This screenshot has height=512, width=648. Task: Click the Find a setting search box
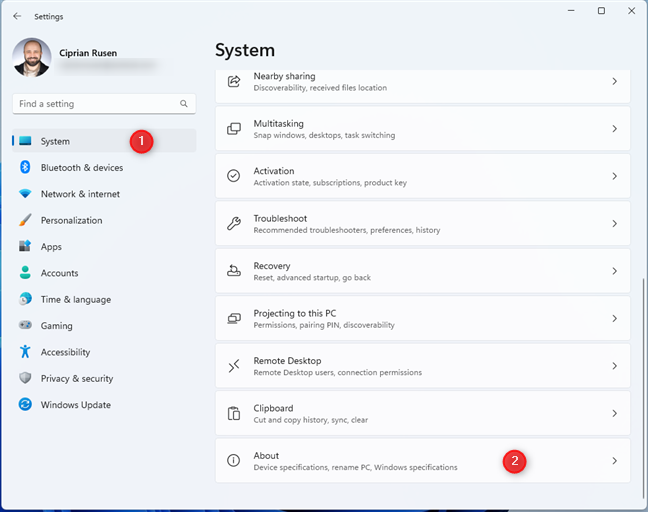coord(104,104)
